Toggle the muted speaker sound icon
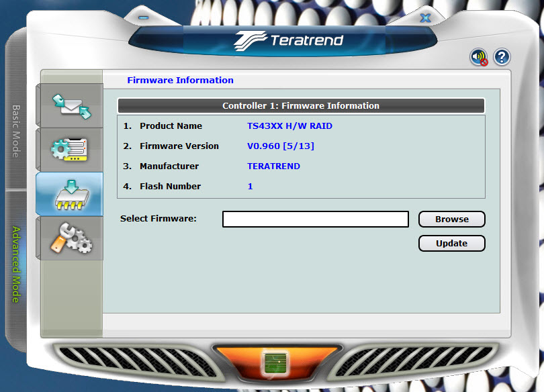Image resolution: width=544 pixels, height=392 pixels. 479,57
